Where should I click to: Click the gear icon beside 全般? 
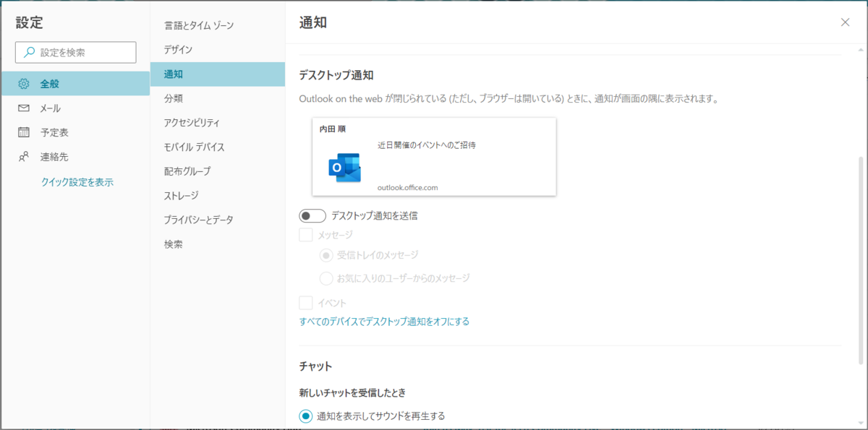[24, 84]
